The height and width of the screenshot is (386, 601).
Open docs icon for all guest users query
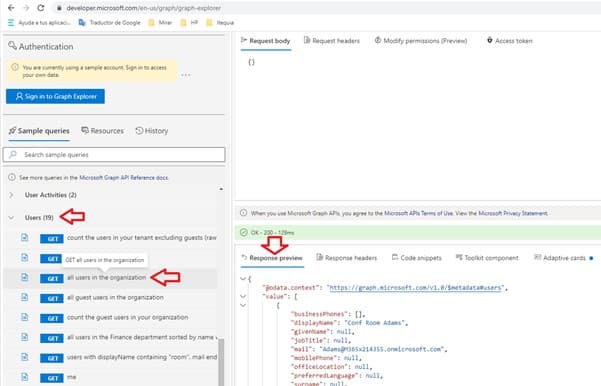click(x=25, y=297)
